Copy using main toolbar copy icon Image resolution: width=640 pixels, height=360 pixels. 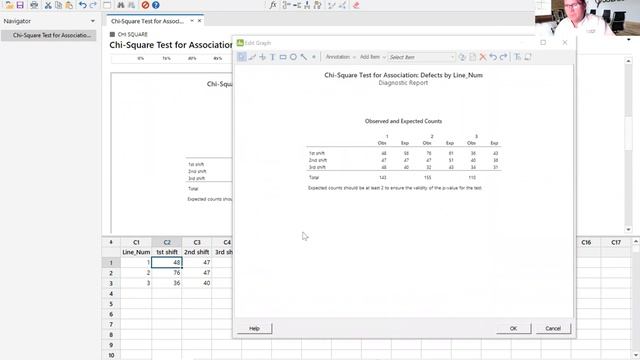tap(58, 5)
